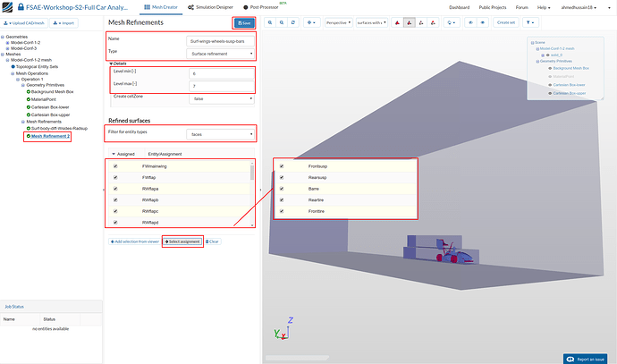Uncheck the FWflap assignment checkbox
Viewport: 617px width, 364px height.
point(115,177)
